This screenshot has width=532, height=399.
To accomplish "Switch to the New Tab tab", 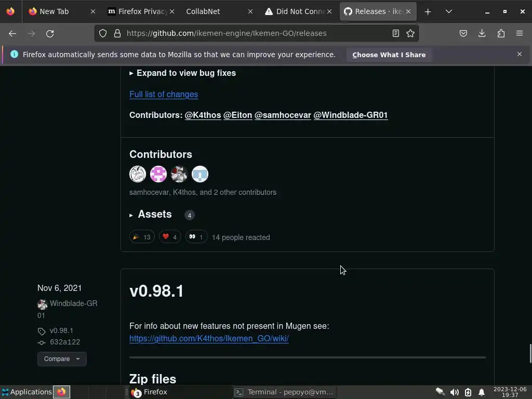I will (x=61, y=11).
